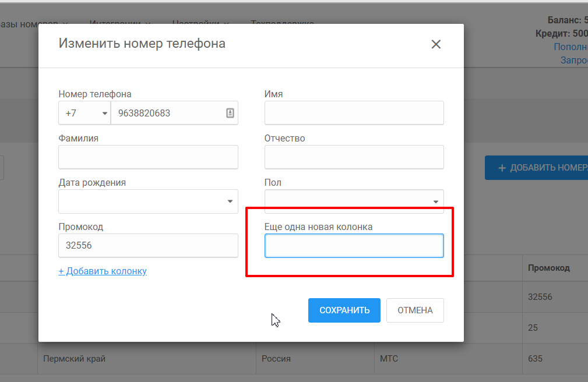Click the contact card icon in phone field

[x=230, y=113]
